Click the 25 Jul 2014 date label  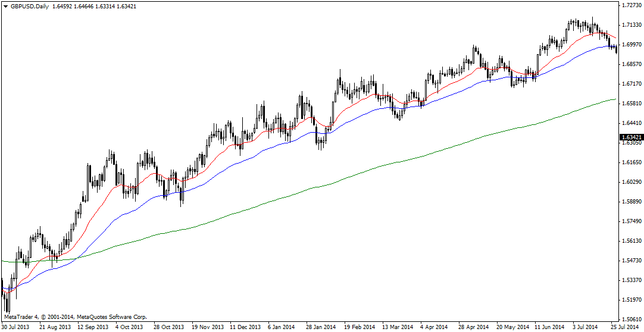pyautogui.click(x=624, y=327)
